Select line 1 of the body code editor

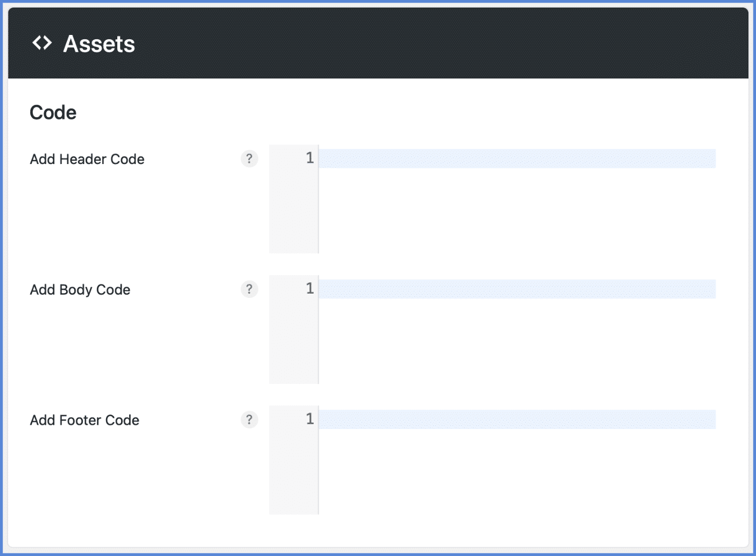pos(484,289)
